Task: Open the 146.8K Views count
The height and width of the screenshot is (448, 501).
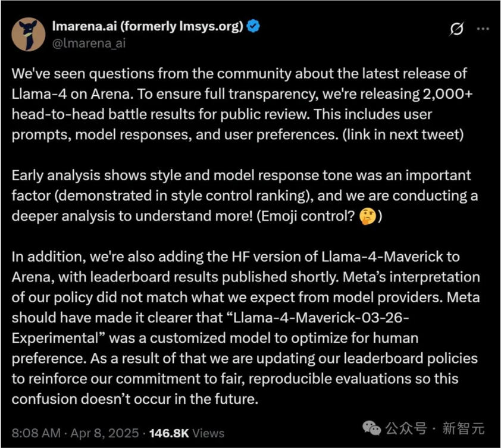Action: tap(184, 432)
